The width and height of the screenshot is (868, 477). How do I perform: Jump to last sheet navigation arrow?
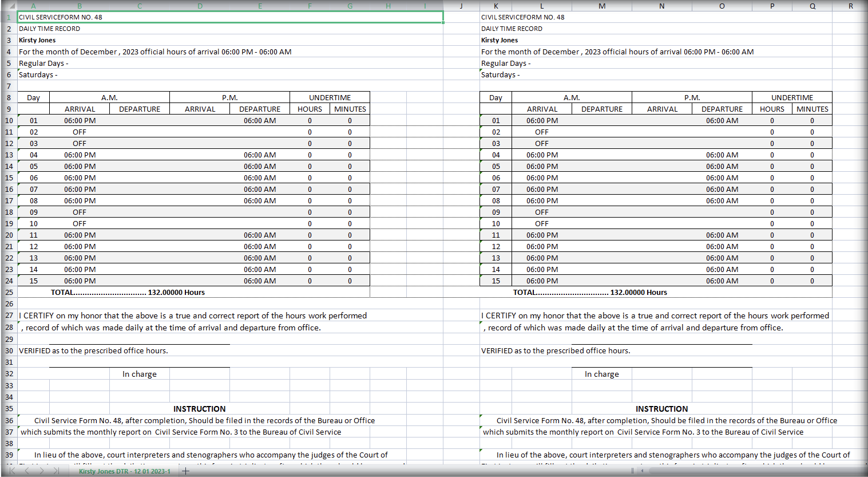click(56, 471)
